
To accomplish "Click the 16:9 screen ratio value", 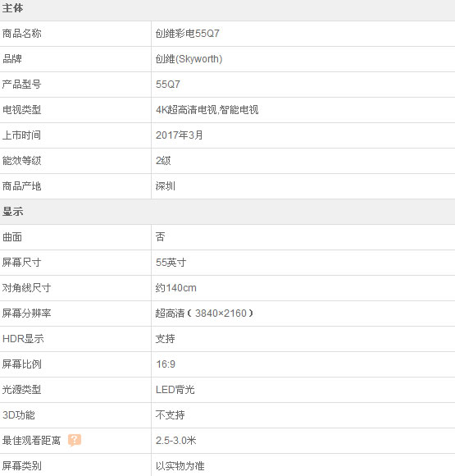I will point(166,364).
